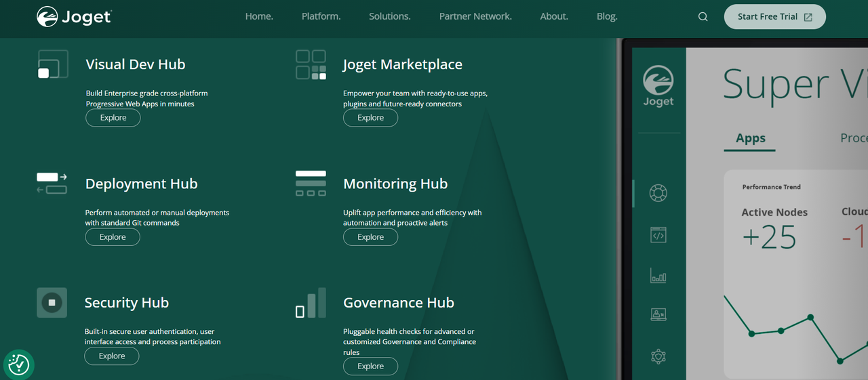Click the Security Hub icon
Screen dimensions: 868x380
pyautogui.click(x=52, y=303)
